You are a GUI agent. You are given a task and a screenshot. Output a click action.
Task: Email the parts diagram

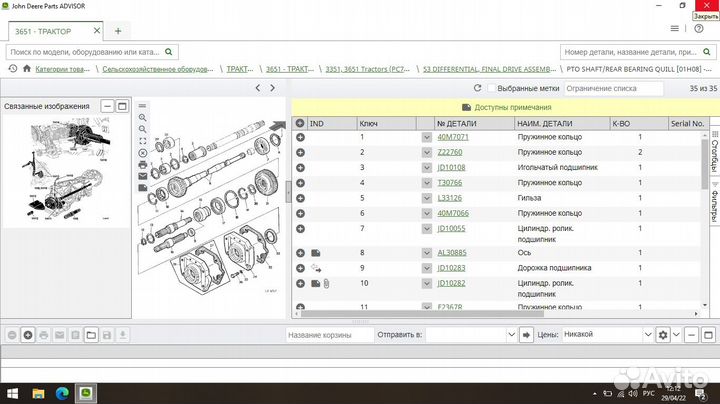click(x=143, y=176)
